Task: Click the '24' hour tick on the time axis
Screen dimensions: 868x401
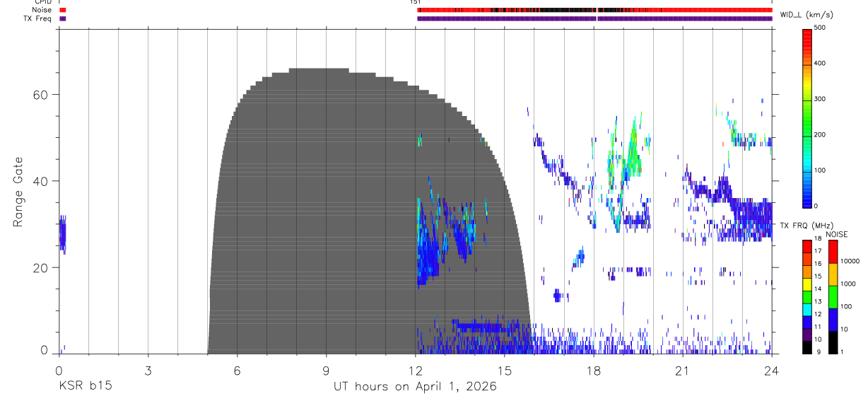Action: 772,370
